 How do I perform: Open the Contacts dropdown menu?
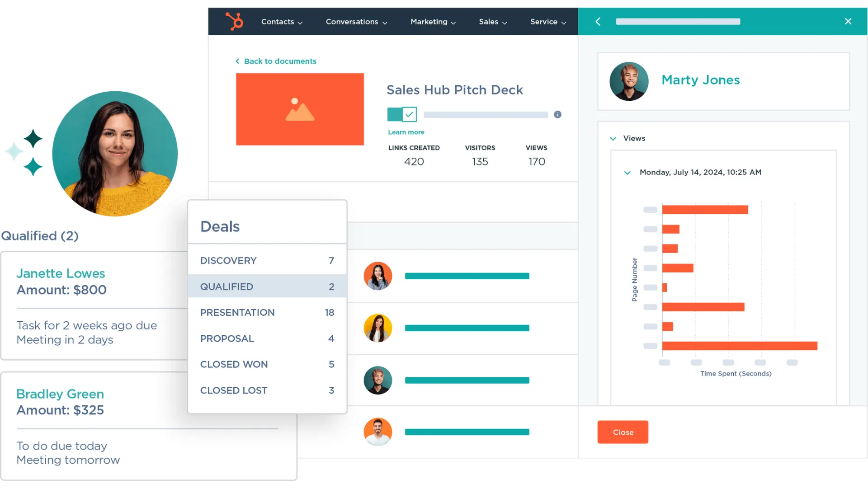coord(282,22)
